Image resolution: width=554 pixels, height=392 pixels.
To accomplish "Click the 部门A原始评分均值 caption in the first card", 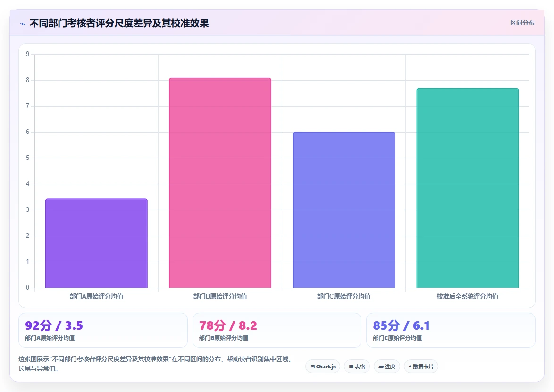I will pyautogui.click(x=50, y=338).
